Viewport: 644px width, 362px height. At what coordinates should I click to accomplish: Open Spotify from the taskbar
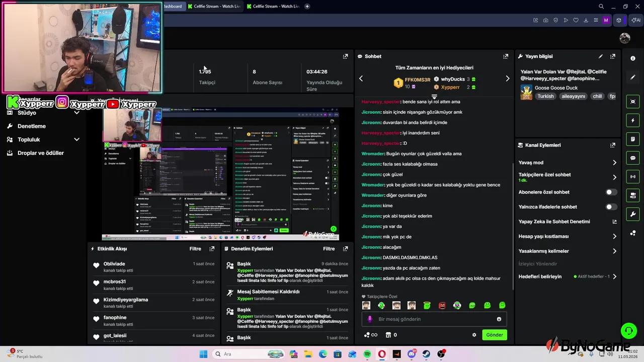[x=367, y=354]
